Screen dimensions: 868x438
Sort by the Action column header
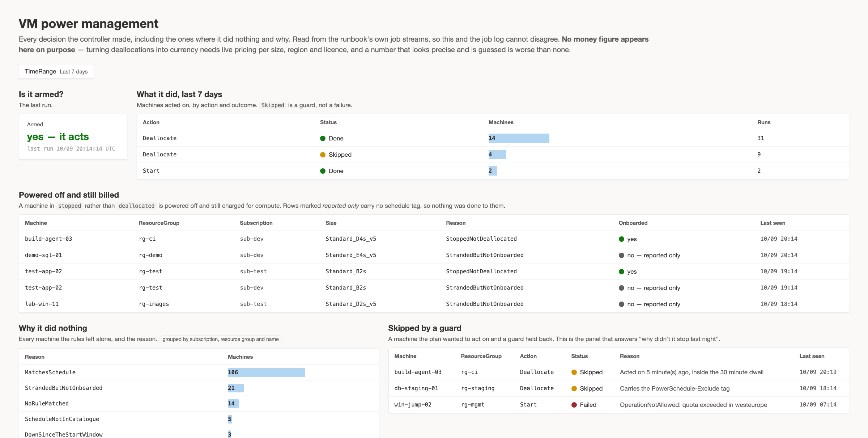pos(151,122)
